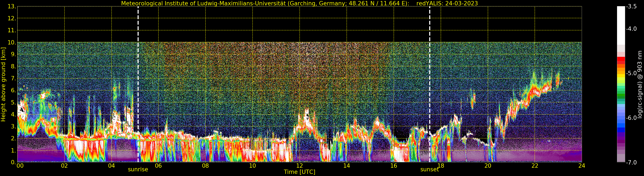The image size is (644, 176).
Task: Click the '00' time axis tick label
Action: [x=20, y=166]
